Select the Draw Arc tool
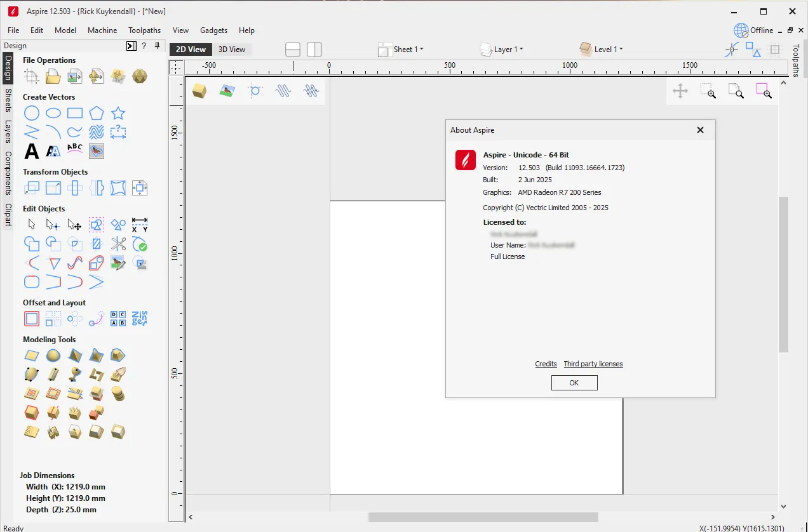808x532 pixels. pos(53,132)
